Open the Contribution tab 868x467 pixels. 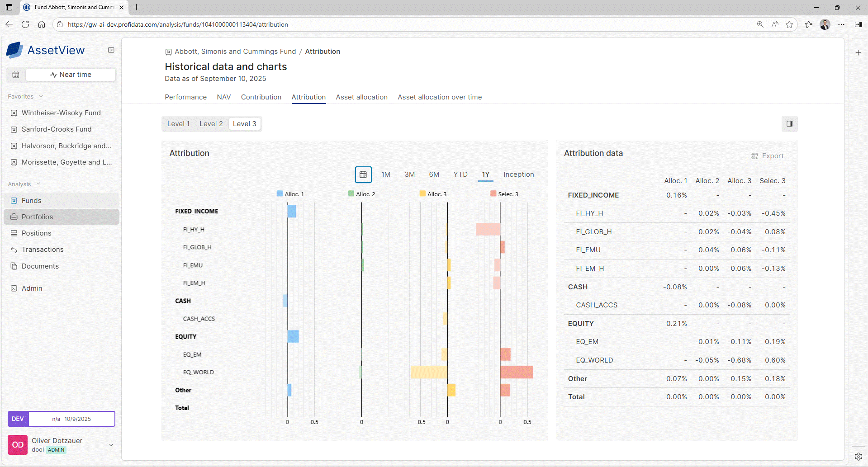tap(261, 97)
